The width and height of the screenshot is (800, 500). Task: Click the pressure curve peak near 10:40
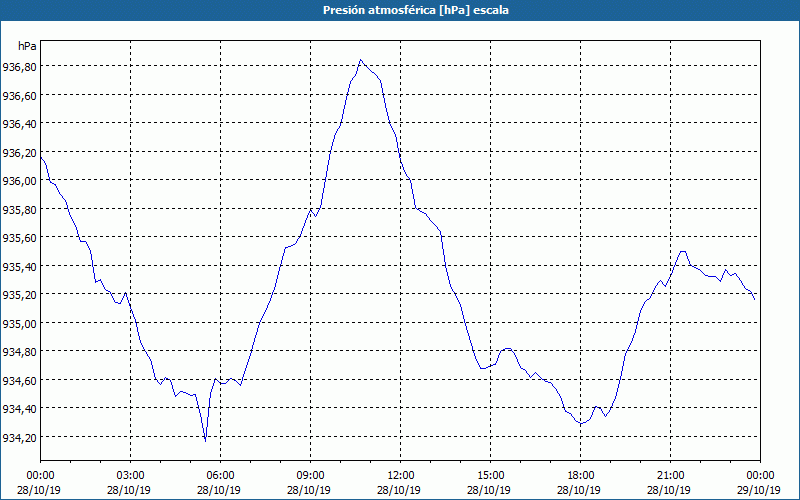pos(361,60)
